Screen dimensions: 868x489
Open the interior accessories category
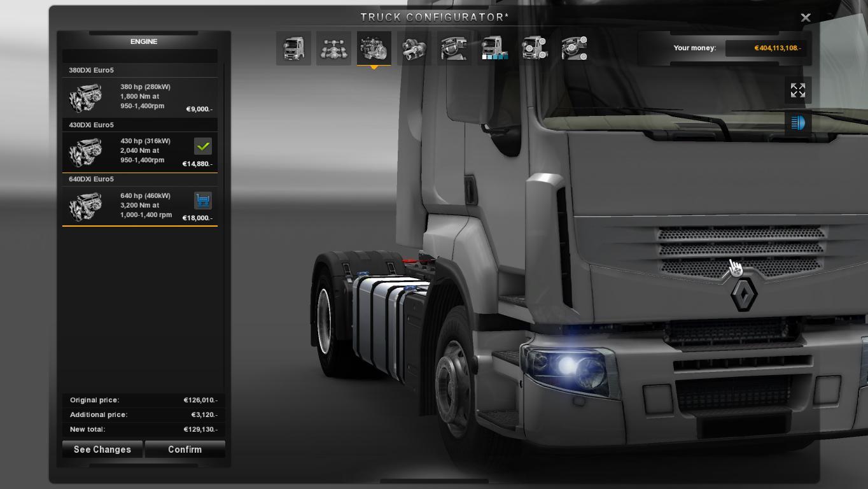click(574, 48)
